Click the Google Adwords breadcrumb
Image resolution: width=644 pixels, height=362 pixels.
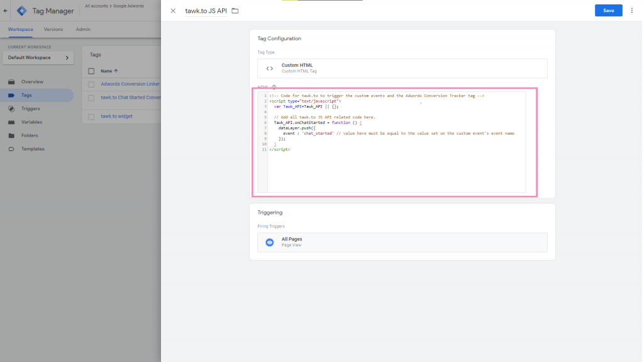click(x=128, y=6)
